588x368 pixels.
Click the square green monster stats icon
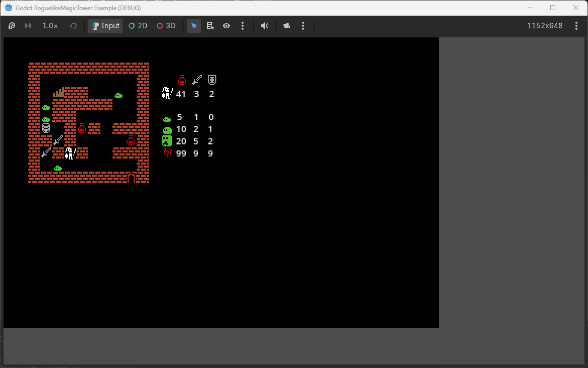click(167, 141)
